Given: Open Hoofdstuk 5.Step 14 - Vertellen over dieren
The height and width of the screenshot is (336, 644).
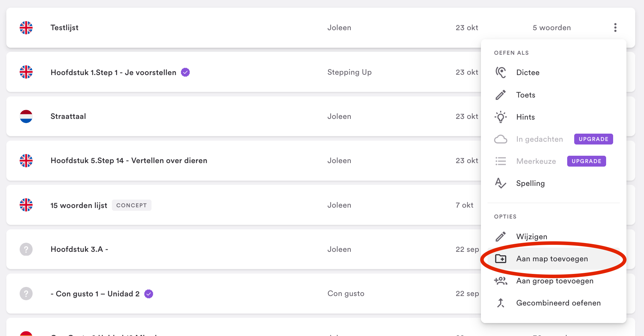Looking at the screenshot, I should pyautogui.click(x=129, y=161).
